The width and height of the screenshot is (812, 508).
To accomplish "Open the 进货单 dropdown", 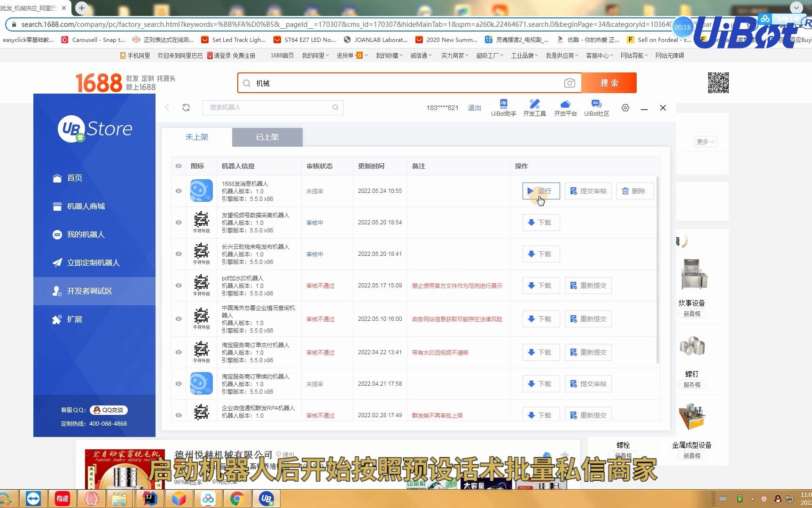I will coord(351,55).
